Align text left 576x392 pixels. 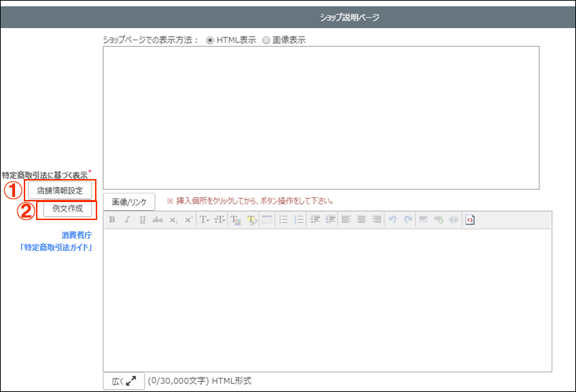[x=346, y=219]
